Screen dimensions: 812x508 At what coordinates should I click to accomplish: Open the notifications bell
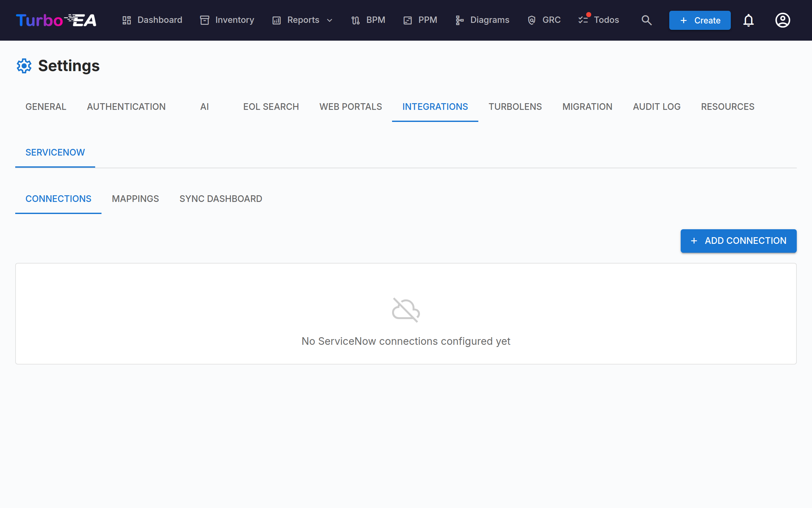click(x=749, y=20)
